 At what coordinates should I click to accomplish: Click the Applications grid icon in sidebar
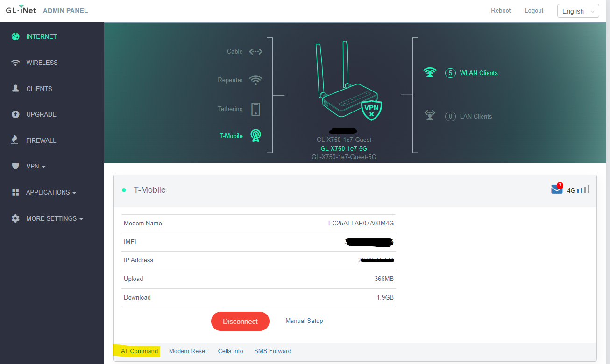click(x=15, y=192)
